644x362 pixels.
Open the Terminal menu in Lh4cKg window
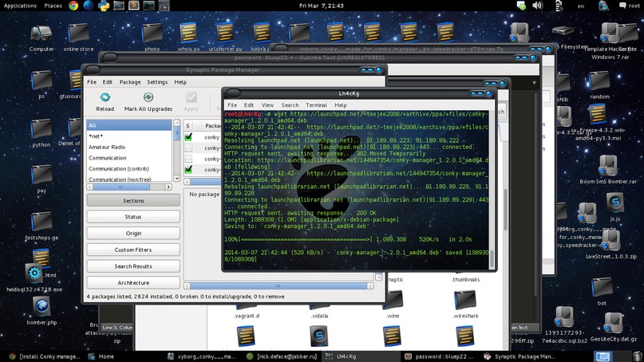tap(316, 105)
